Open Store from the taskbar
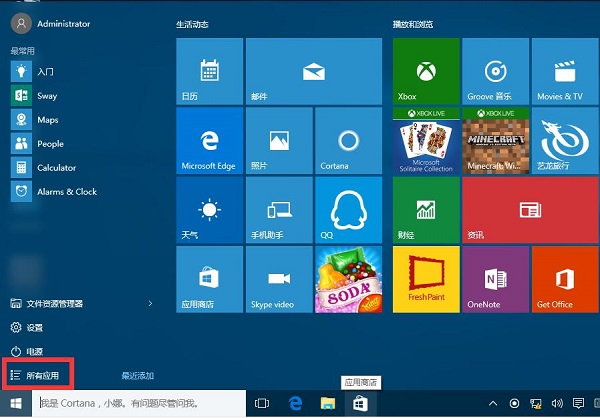This screenshot has width=600, height=418. coord(360,403)
